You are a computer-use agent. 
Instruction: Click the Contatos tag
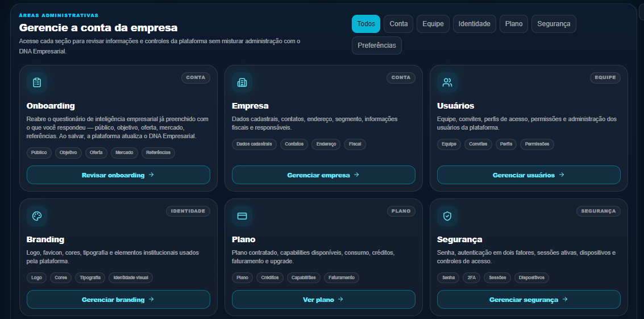tap(294, 144)
